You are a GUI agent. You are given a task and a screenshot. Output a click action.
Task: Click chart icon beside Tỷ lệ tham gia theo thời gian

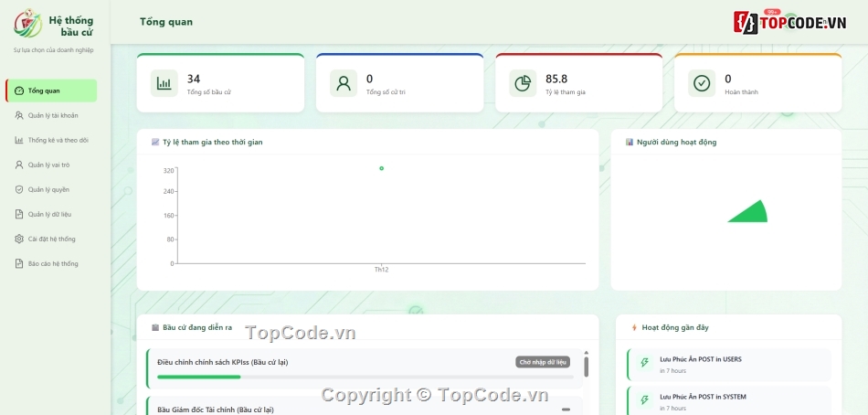pos(155,143)
